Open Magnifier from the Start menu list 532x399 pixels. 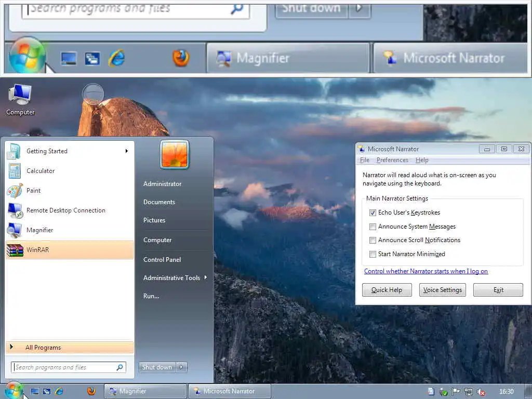[x=70, y=230]
